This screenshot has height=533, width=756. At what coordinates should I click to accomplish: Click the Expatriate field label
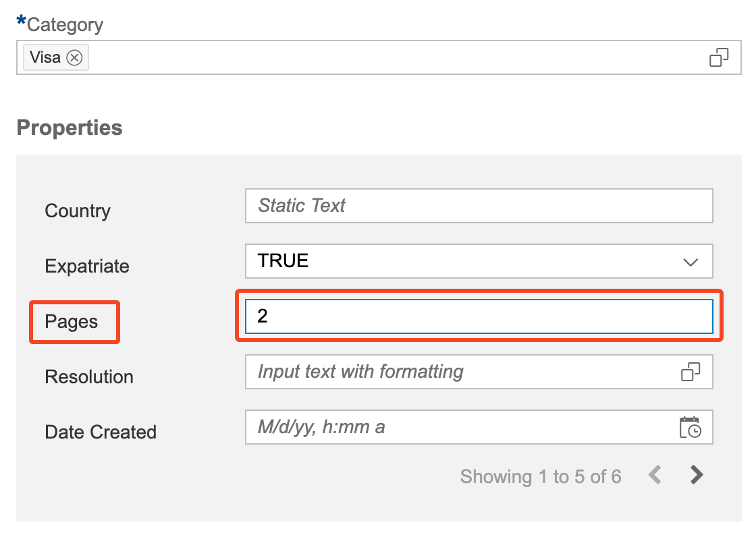coord(87,266)
